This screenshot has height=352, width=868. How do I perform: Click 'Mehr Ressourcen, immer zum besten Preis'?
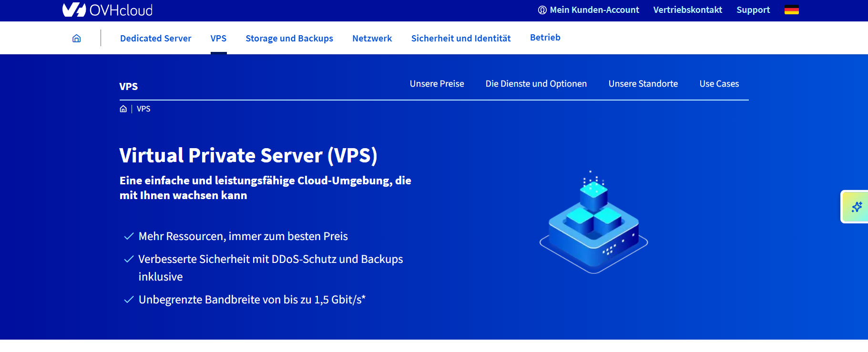coord(243,236)
